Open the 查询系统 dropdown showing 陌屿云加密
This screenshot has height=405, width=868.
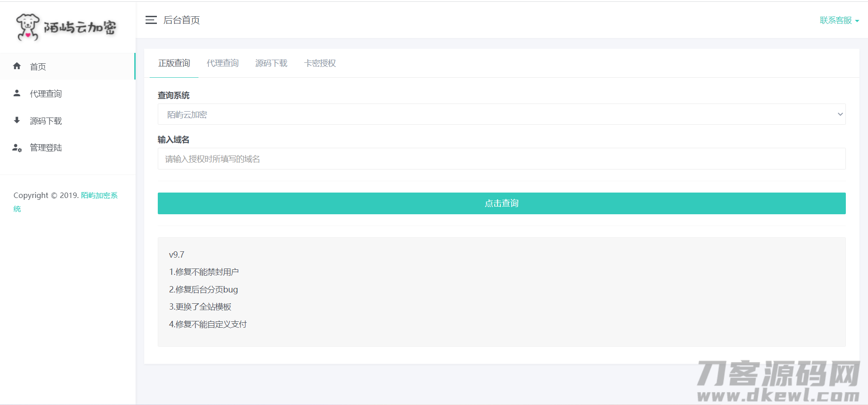click(x=501, y=114)
